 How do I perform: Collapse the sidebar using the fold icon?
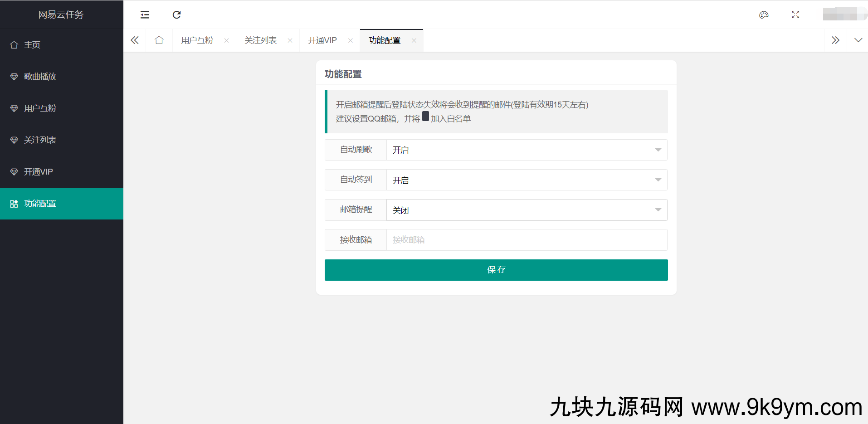(144, 15)
